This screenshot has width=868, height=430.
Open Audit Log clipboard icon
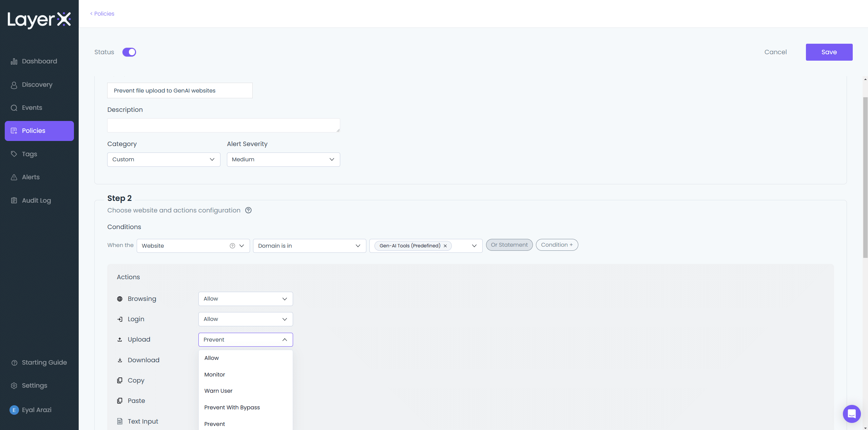tap(14, 200)
